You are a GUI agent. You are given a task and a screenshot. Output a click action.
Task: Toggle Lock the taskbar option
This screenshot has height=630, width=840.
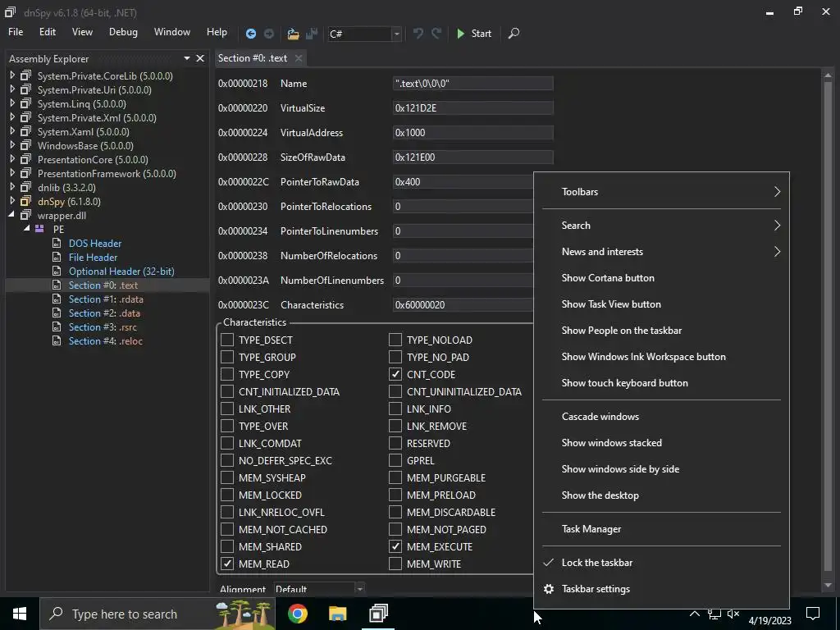661,563
